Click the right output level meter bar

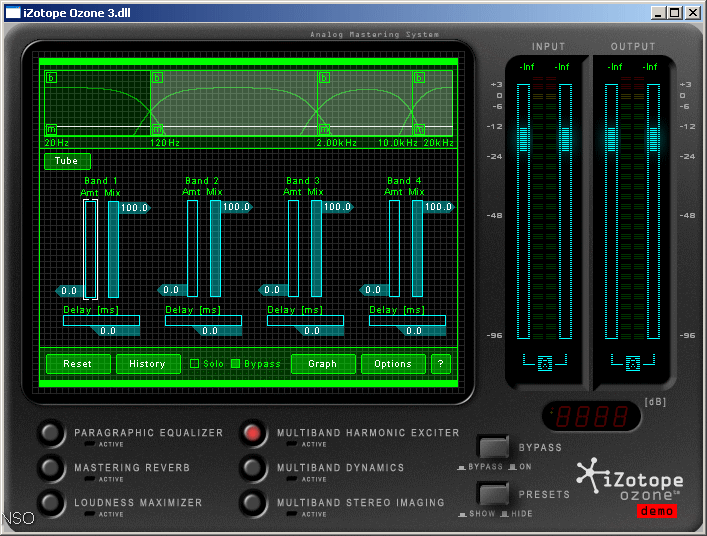[x=653, y=211]
